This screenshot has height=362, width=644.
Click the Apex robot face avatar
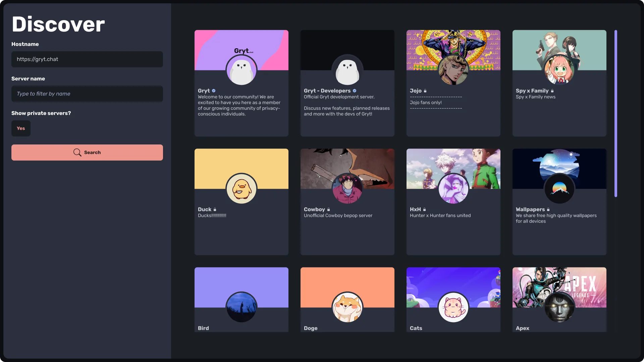[x=559, y=307]
